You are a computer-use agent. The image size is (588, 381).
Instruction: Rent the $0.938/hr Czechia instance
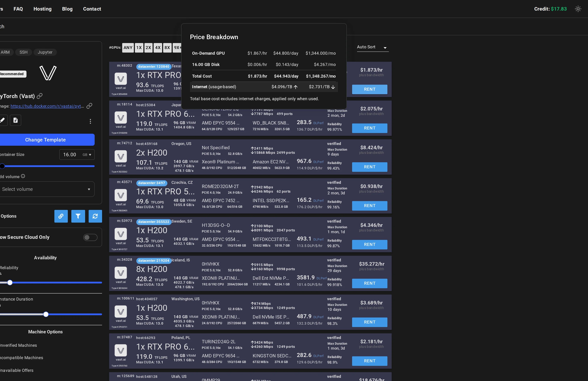coord(369,205)
